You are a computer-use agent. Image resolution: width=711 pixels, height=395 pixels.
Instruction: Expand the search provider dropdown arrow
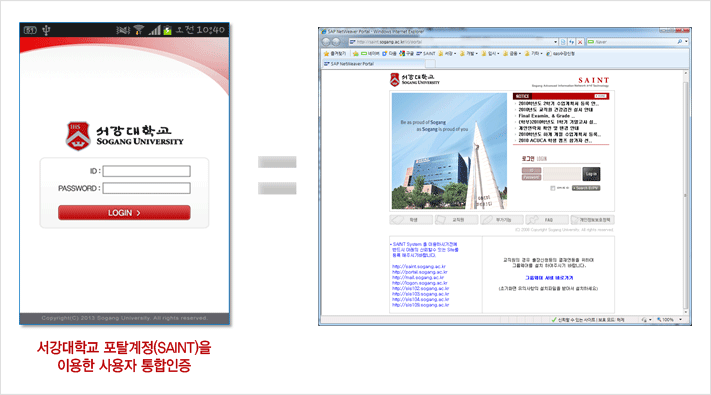[686, 42]
